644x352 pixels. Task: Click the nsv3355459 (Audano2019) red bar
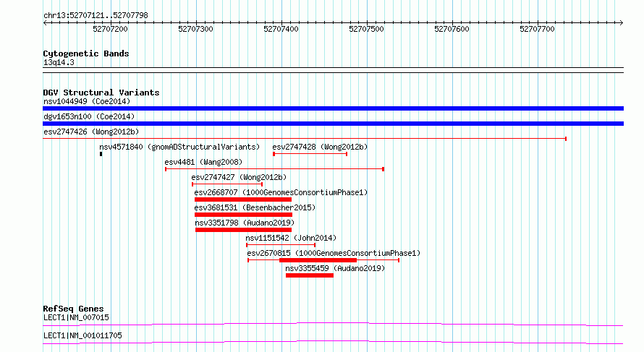coord(310,275)
